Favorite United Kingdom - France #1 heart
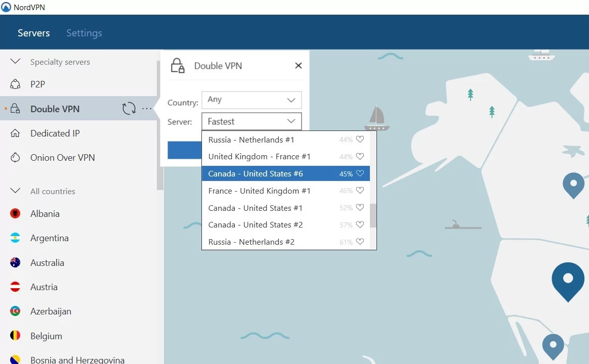Viewport: 589px width, 364px height. pos(360,156)
